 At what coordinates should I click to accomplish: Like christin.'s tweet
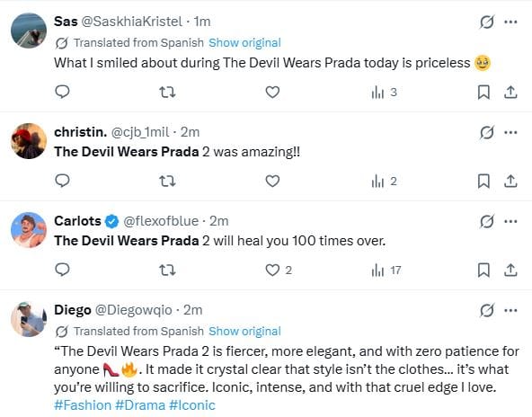pos(272,182)
